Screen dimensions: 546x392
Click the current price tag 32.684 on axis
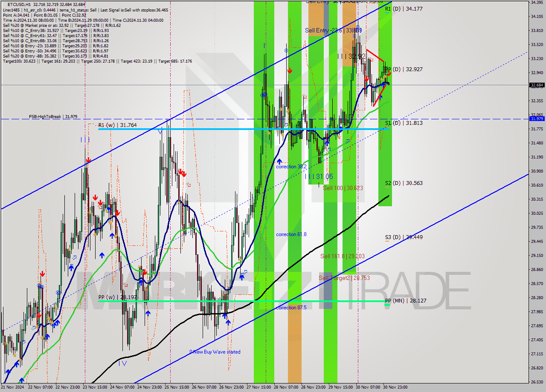coord(537,85)
